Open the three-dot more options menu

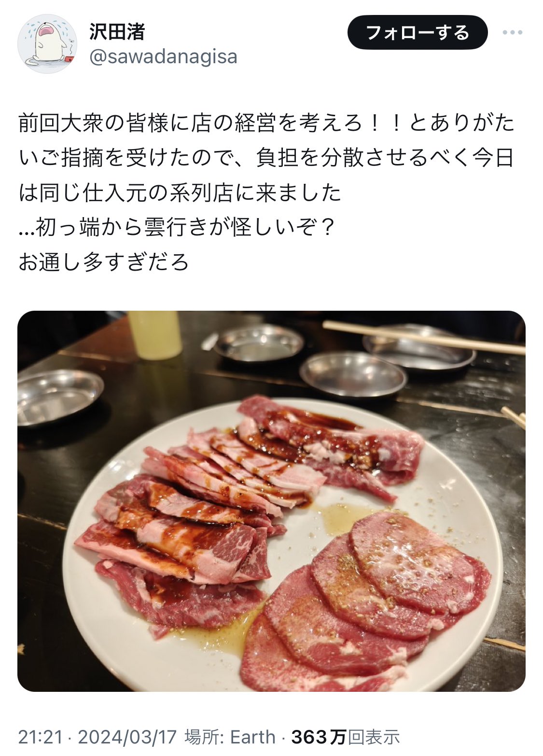point(512,33)
